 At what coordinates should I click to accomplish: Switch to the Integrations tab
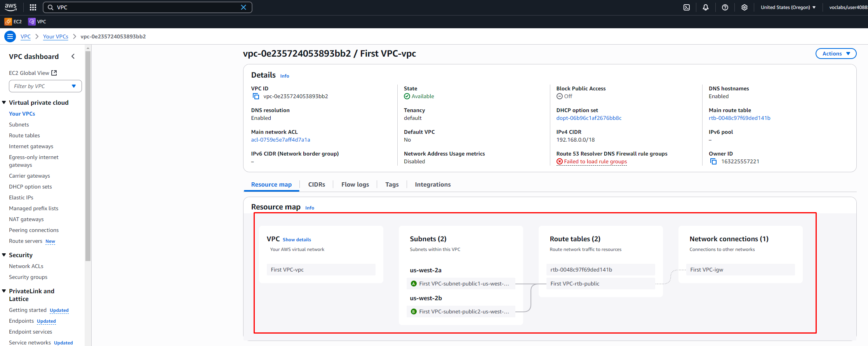pyautogui.click(x=433, y=185)
